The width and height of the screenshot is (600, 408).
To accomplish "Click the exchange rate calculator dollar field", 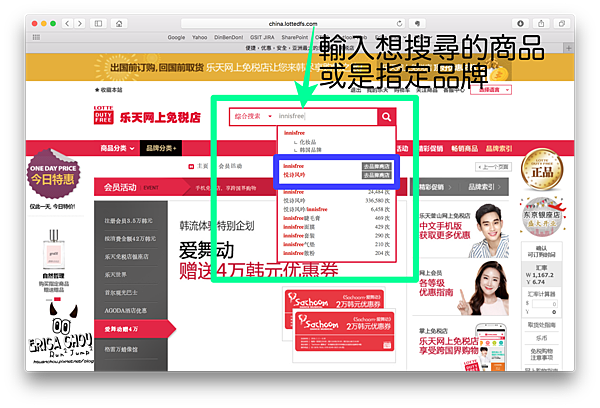I will click(544, 304).
